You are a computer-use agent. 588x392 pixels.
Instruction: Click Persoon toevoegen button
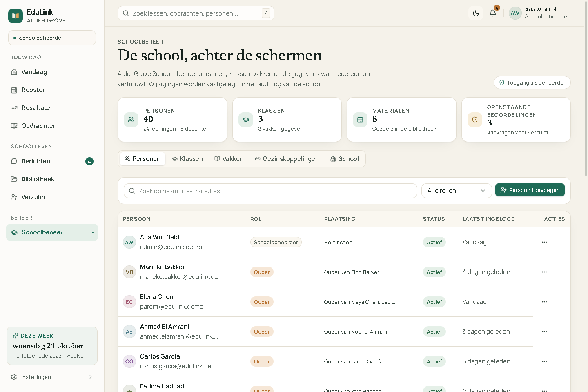[530, 190]
